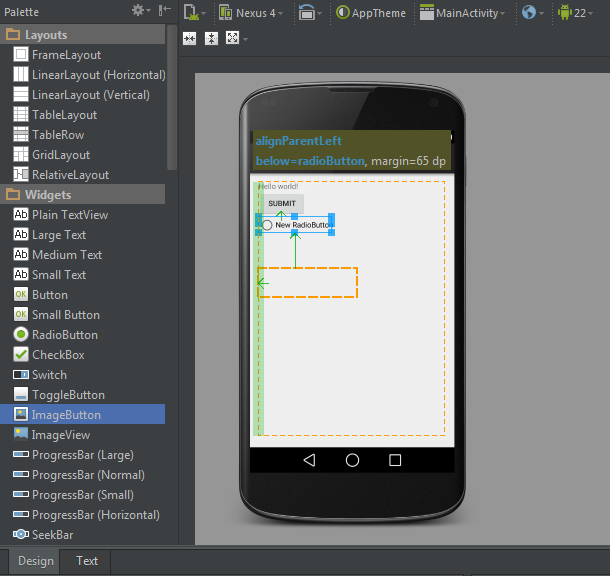The height and width of the screenshot is (576, 610).
Task: Select the ImageView widget icon in palette
Action: (x=21, y=435)
